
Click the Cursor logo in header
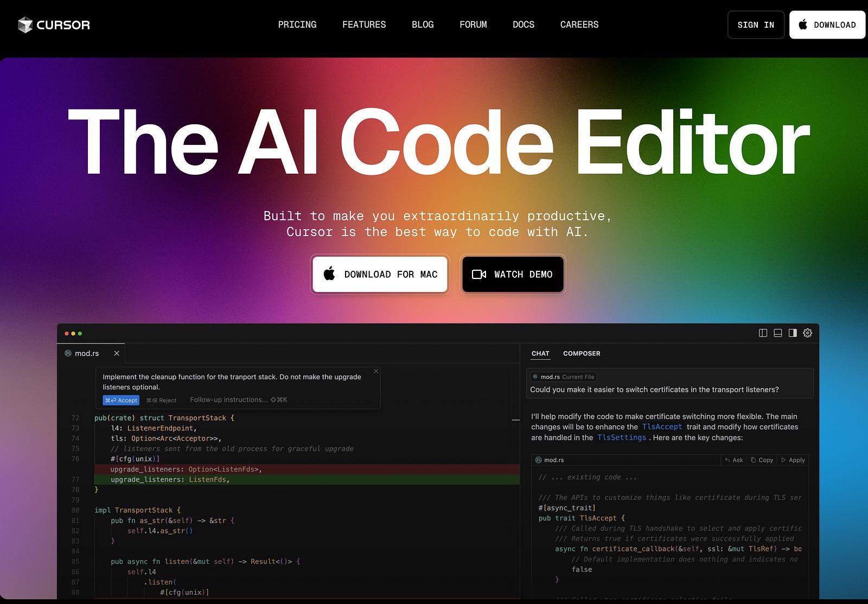pyautogui.click(x=54, y=25)
